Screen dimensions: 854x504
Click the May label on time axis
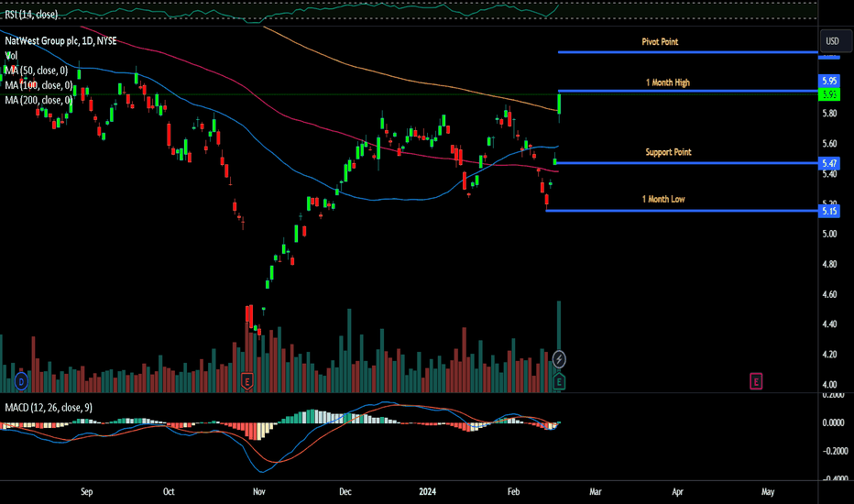pyautogui.click(x=767, y=491)
